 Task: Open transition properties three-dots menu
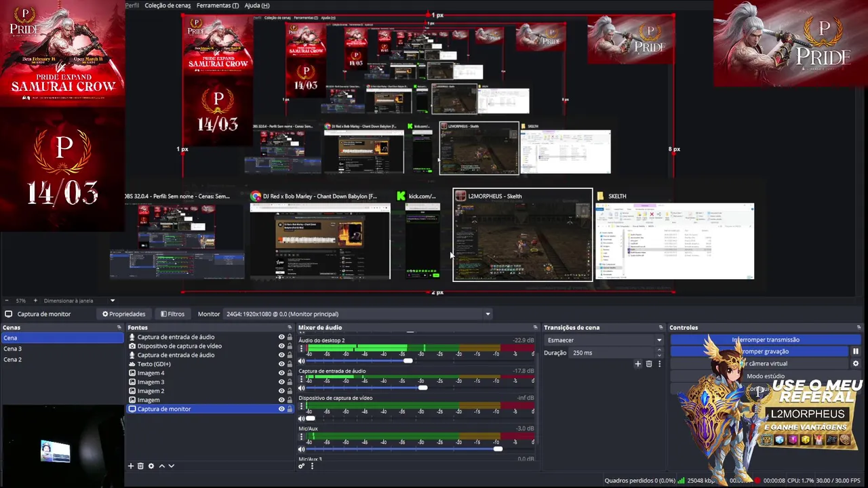(659, 364)
